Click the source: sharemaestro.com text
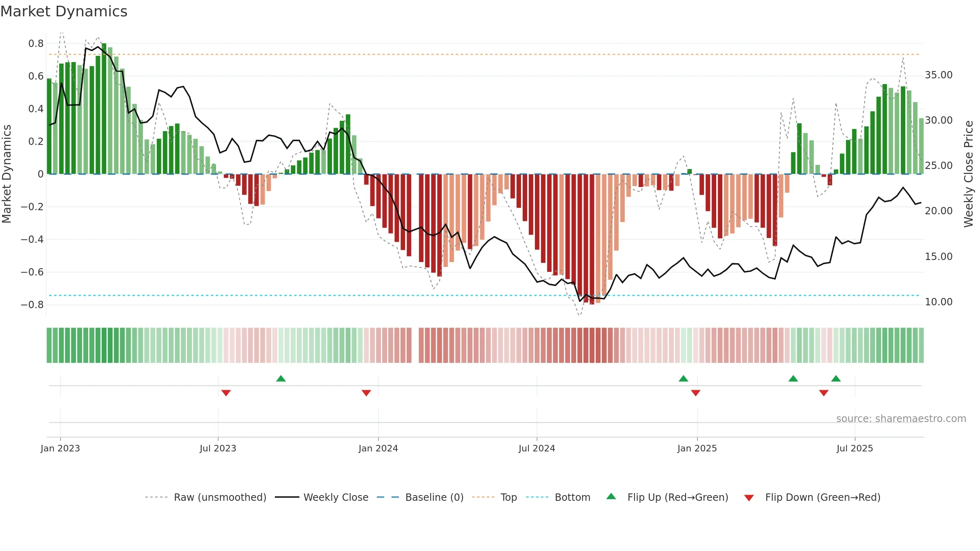980x551 pixels. tap(901, 418)
